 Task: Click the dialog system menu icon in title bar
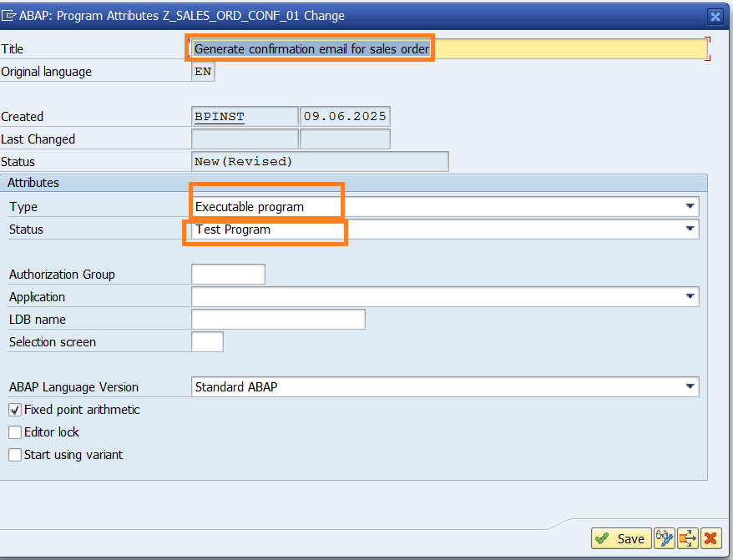pos(10,15)
